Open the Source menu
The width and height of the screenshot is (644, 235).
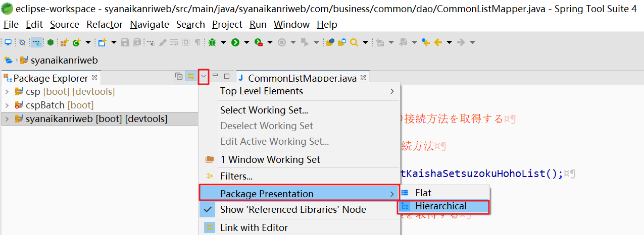tap(65, 24)
